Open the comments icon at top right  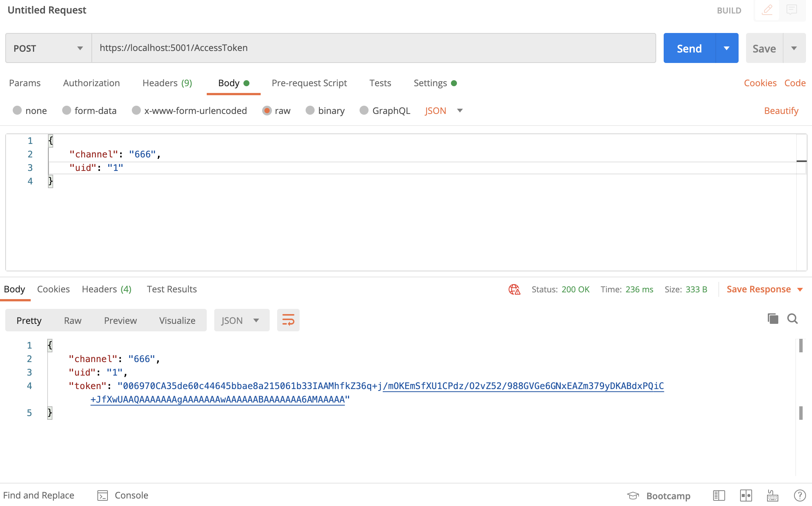point(792,10)
